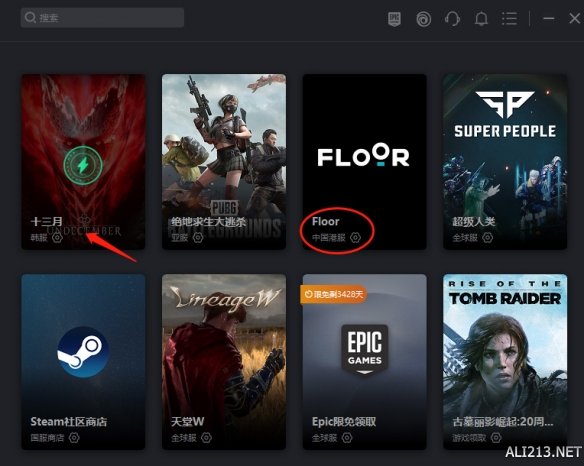Open settings gear for 古墓丽影崛起 card

[x=496, y=437]
